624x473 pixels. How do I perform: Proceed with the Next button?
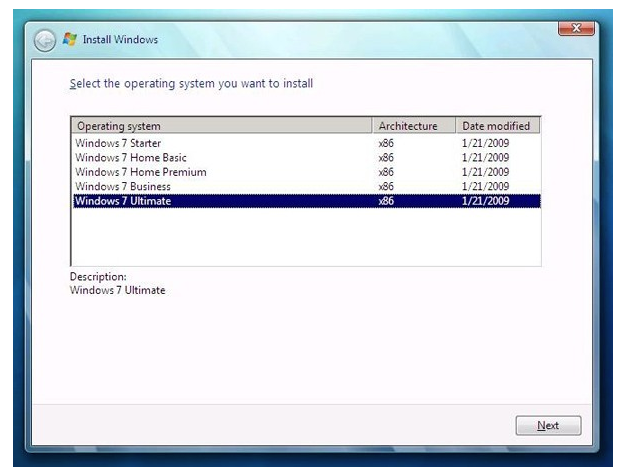[548, 425]
